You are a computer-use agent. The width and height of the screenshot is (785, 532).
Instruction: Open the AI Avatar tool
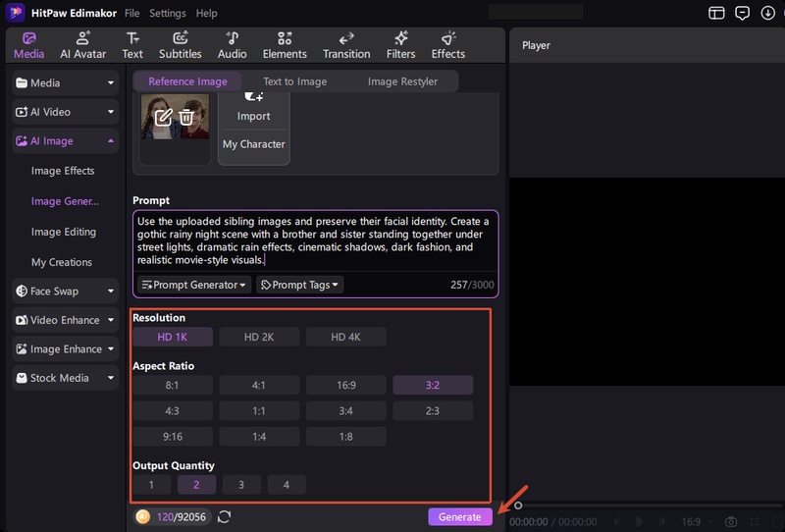83,45
